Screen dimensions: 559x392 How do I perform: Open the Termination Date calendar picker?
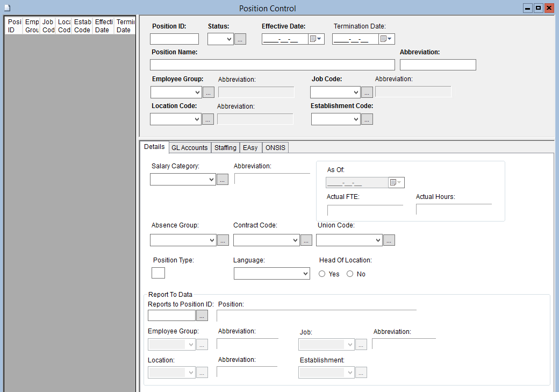[386, 39]
